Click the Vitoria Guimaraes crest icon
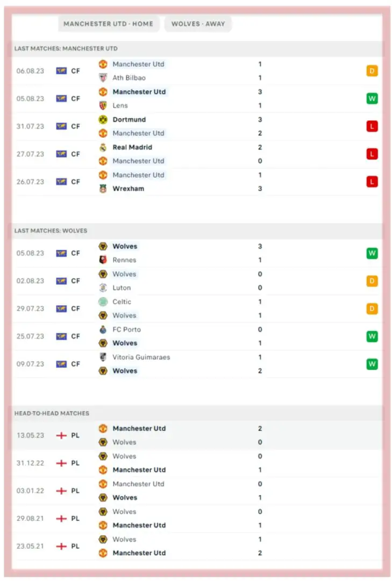This screenshot has width=392, height=581. click(103, 357)
